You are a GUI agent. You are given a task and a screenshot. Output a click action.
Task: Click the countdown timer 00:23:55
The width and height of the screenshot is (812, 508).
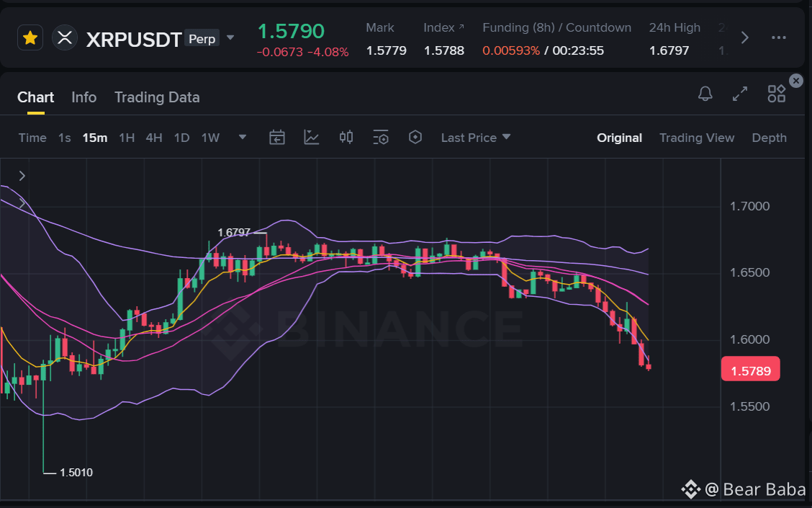pyautogui.click(x=578, y=50)
